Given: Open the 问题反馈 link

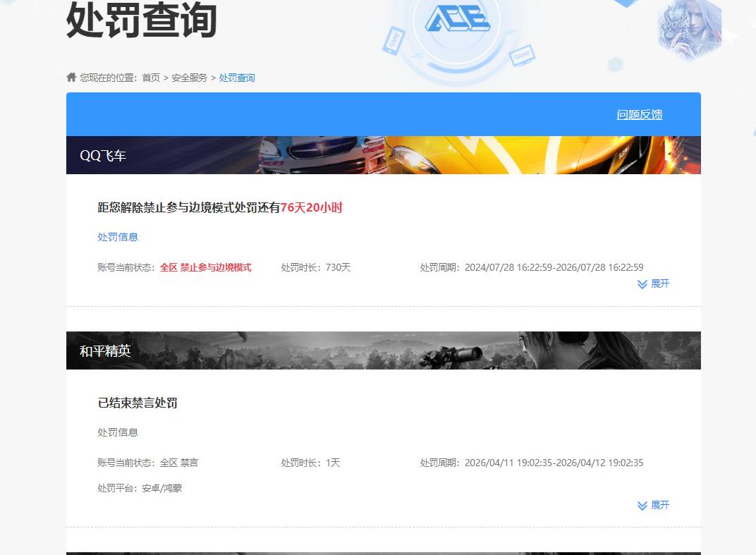Looking at the screenshot, I should 640,115.
